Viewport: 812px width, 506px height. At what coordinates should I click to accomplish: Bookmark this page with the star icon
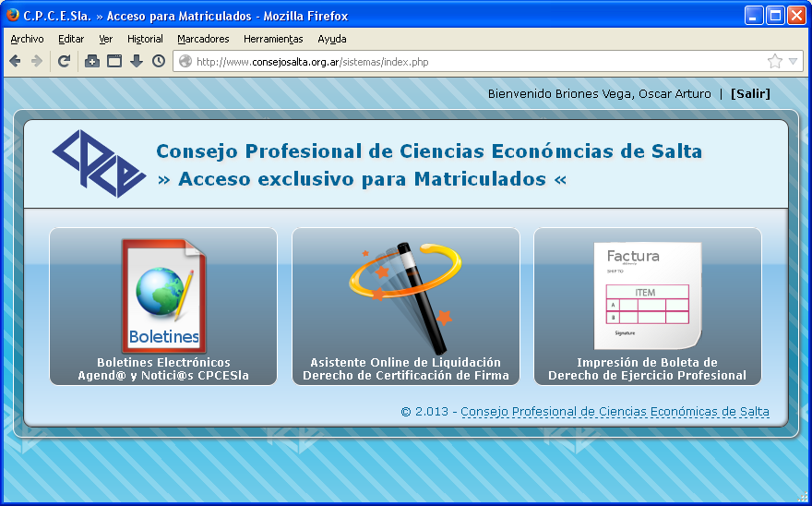tap(775, 61)
